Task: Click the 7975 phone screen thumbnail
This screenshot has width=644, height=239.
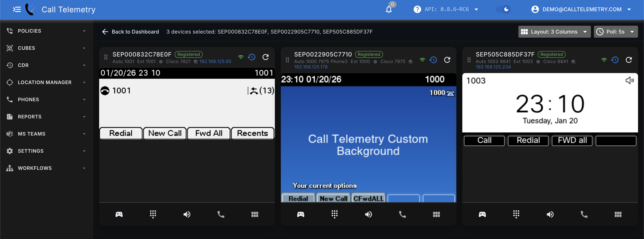Action: pos(368,138)
